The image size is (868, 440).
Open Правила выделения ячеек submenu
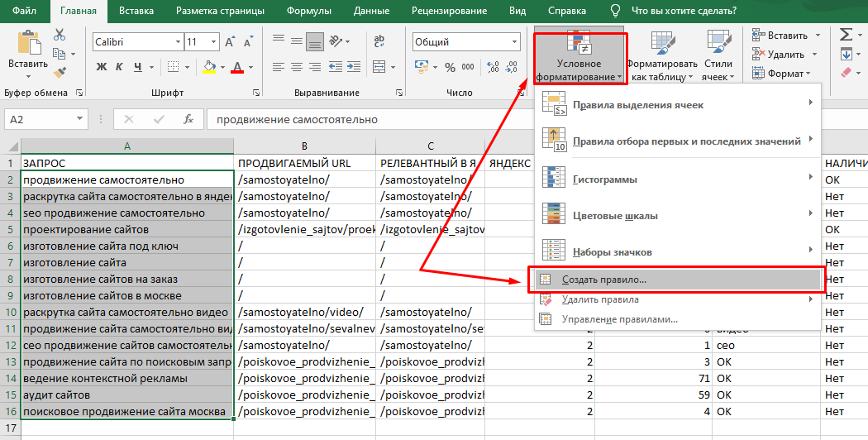[x=677, y=105]
